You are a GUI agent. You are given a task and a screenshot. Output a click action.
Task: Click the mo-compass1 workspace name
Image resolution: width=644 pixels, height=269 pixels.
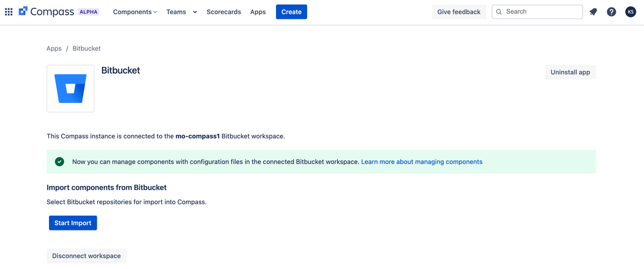click(197, 136)
